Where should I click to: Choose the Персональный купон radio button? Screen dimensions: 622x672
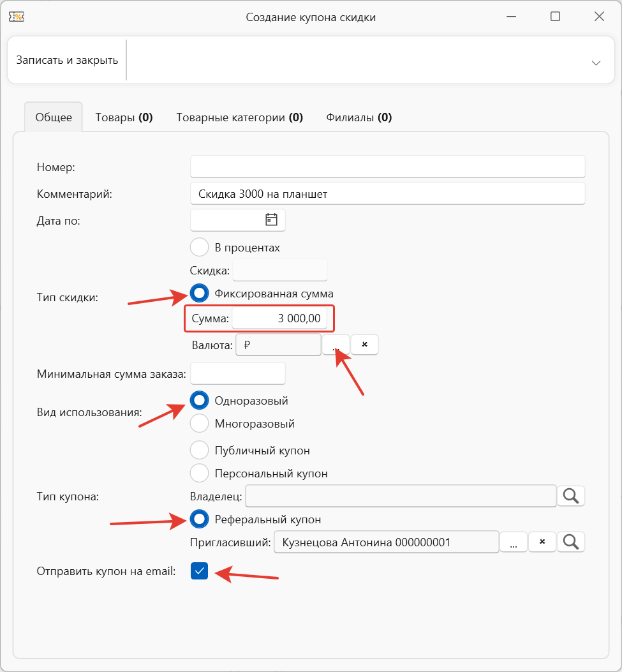(200, 474)
